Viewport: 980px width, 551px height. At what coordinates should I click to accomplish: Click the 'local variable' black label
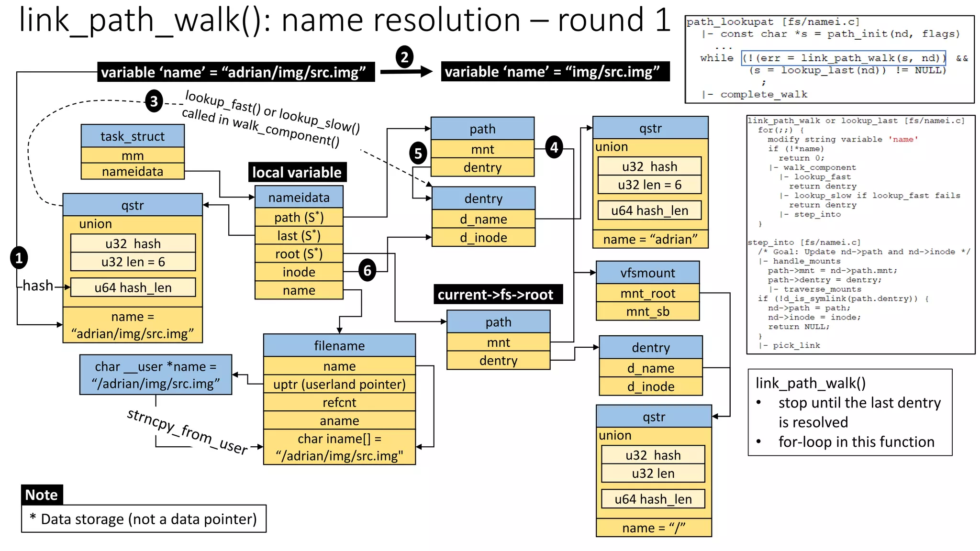297,172
